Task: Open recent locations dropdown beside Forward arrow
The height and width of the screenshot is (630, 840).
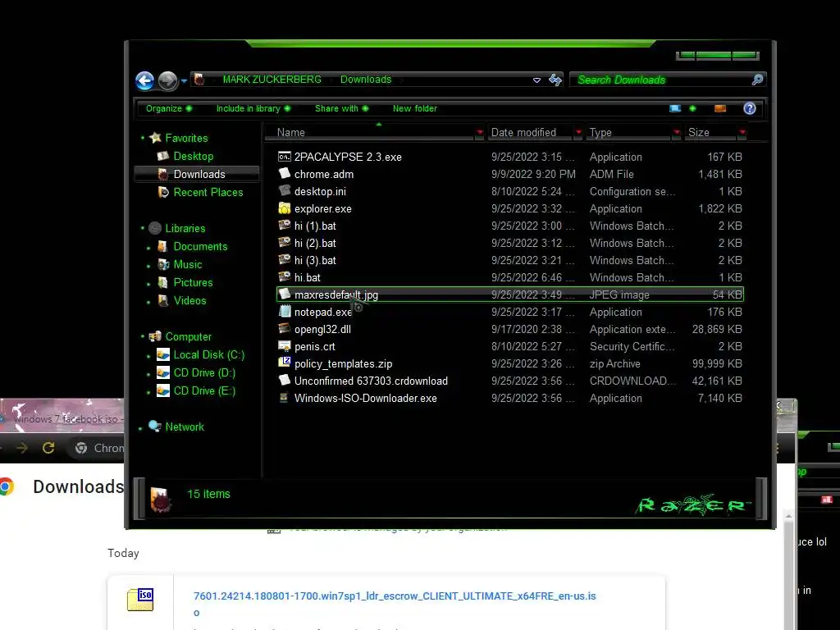Action: [x=184, y=81]
